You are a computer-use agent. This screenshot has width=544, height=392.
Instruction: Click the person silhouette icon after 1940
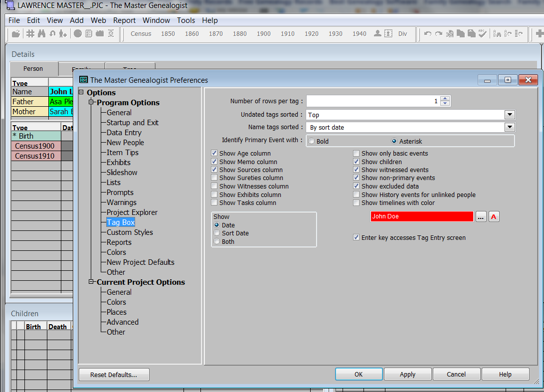377,33
